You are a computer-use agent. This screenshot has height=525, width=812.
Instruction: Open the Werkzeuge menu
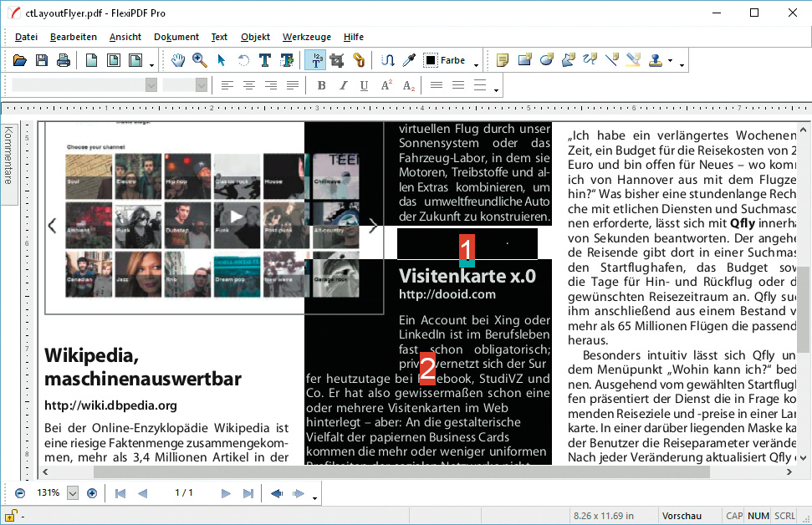306,37
